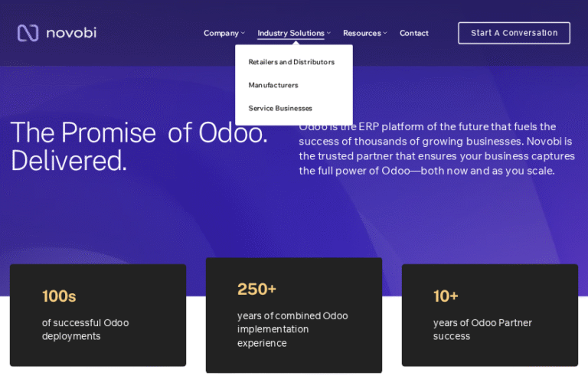Image resolution: width=588 pixels, height=392 pixels.
Task: Collapse the Industry Solutions chevron
Action: (328, 33)
